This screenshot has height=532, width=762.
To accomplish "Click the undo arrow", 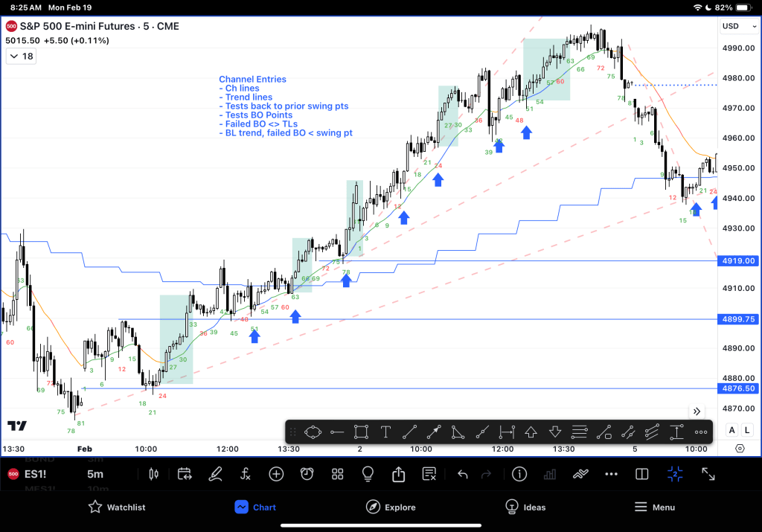I will tap(462, 474).
